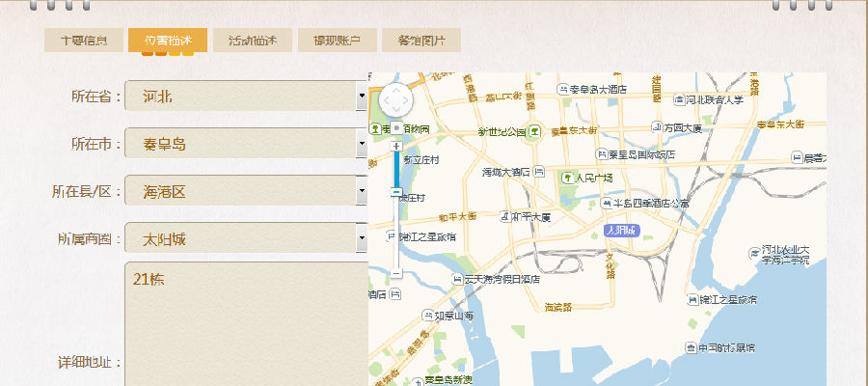Select the 云天海湾假日酒店 hotel icon
Image resolution: width=868 pixels, height=386 pixels.
click(x=457, y=279)
